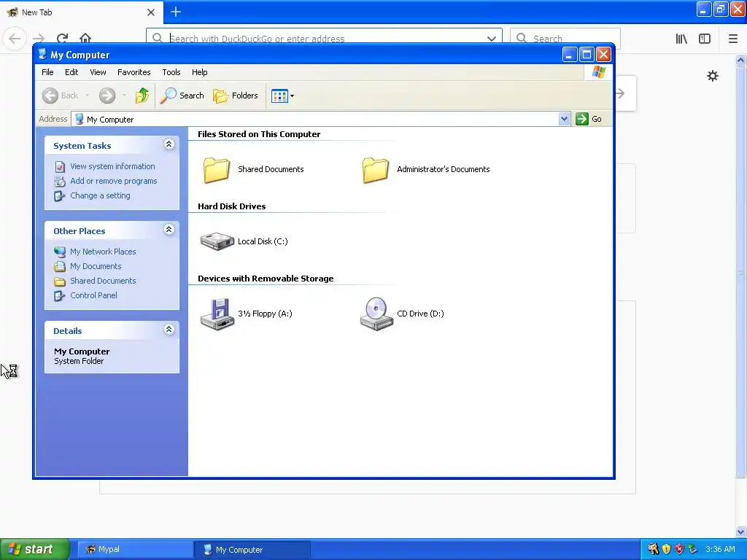The image size is (747, 560).
Task: Click My Computer taskbar button
Action: (252, 550)
